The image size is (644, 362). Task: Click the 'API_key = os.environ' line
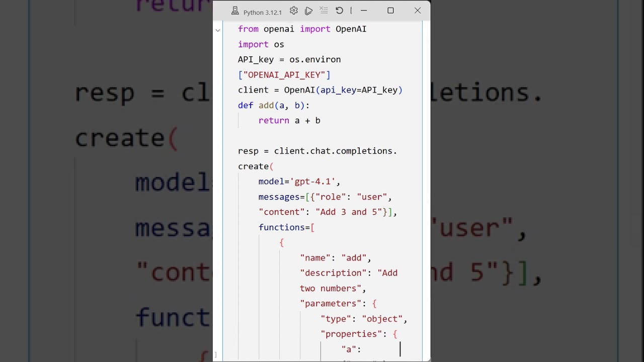pos(289,59)
